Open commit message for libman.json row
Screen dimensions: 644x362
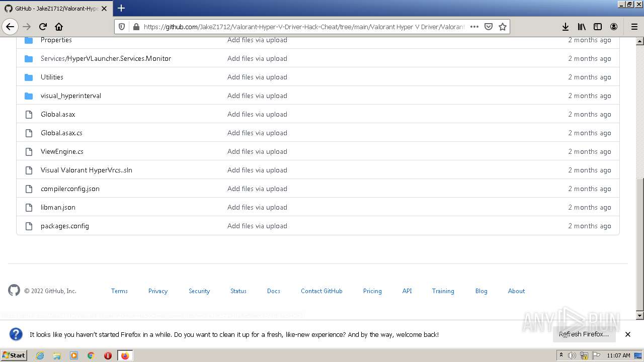point(257,207)
